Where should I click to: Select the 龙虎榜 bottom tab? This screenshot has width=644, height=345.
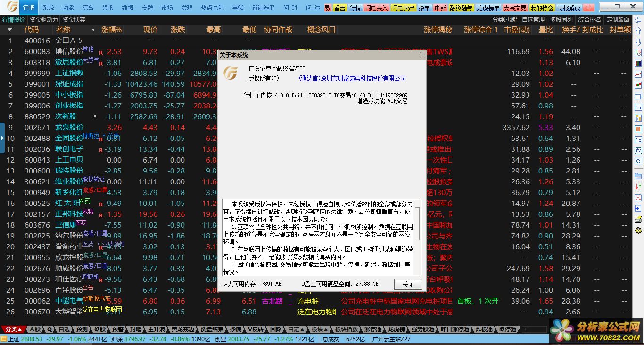(396, 329)
